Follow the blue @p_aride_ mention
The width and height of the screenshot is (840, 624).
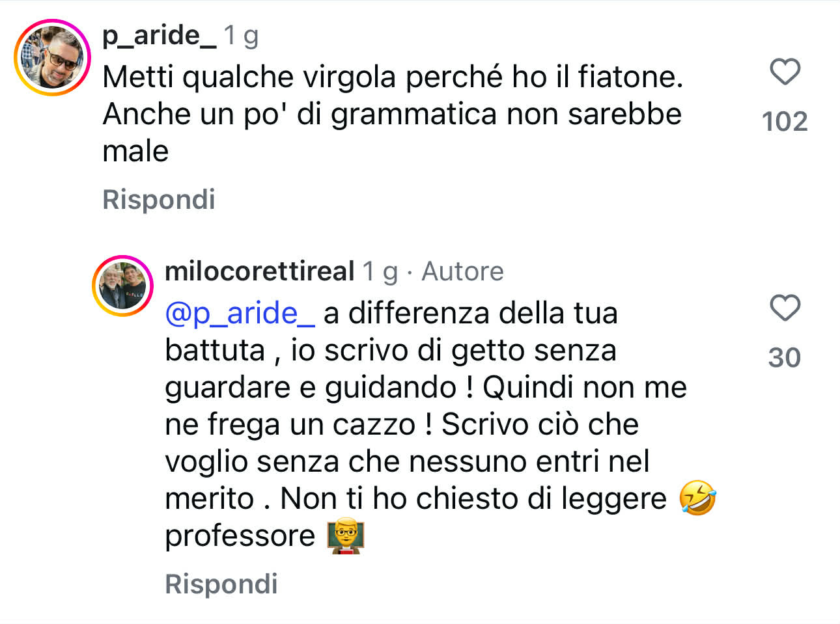(240, 313)
